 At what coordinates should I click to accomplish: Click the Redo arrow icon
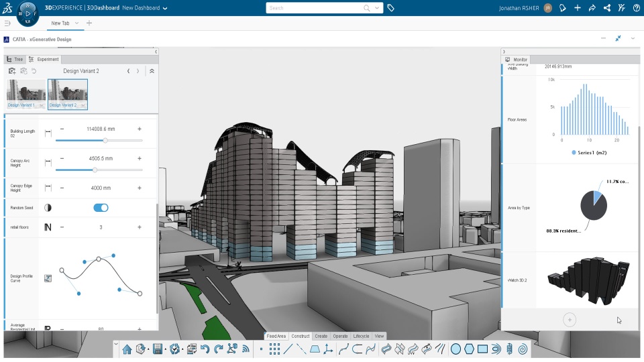pos(218,349)
